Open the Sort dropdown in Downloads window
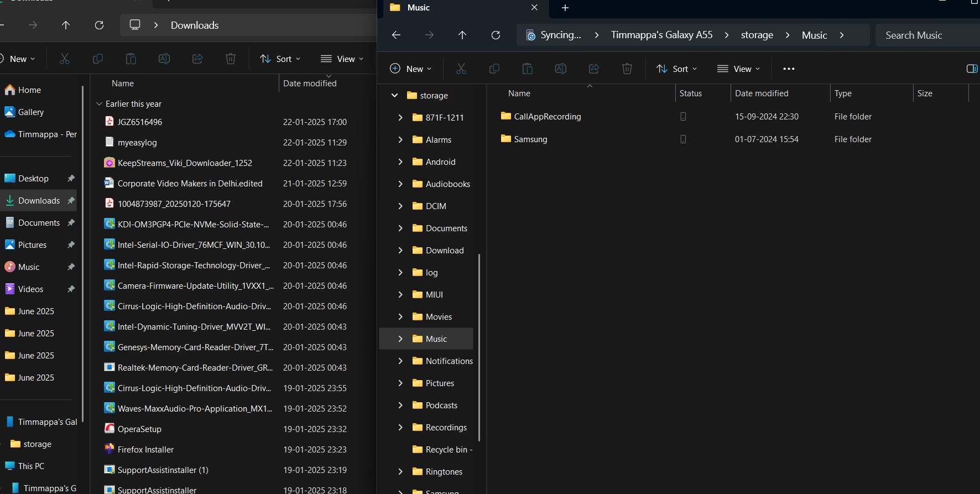Screen dimensions: 980x494 point(280,59)
